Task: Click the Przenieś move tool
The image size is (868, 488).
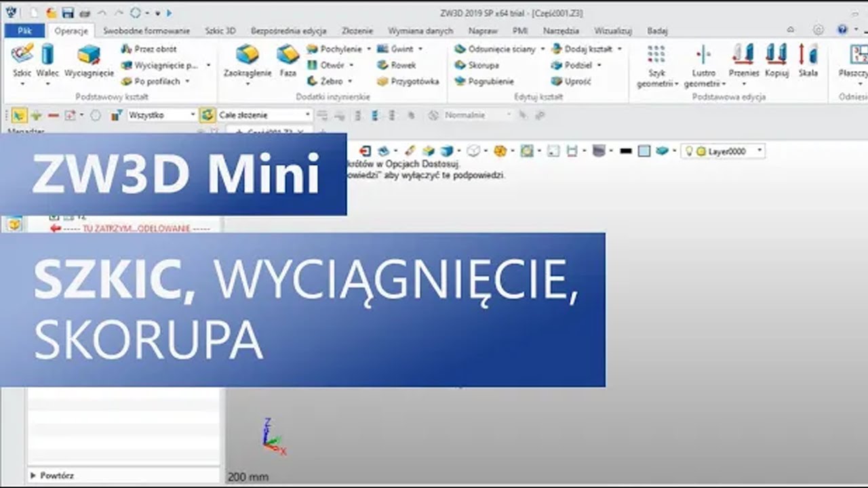Action: [744, 61]
